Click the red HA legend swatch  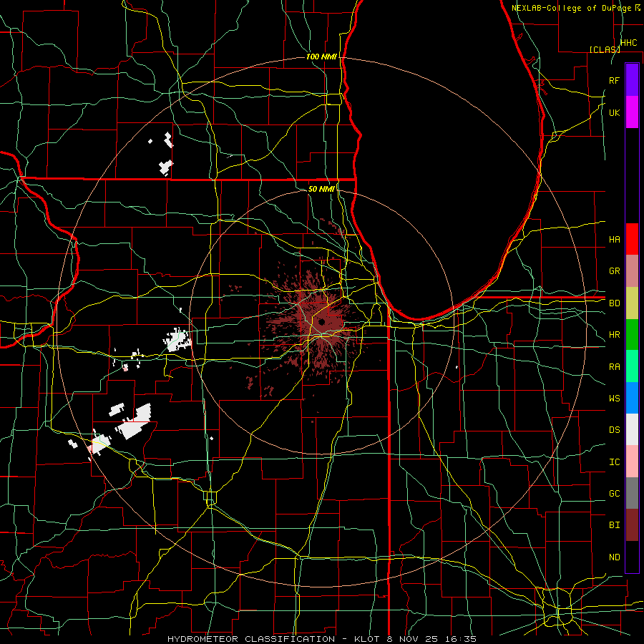pyautogui.click(x=632, y=239)
